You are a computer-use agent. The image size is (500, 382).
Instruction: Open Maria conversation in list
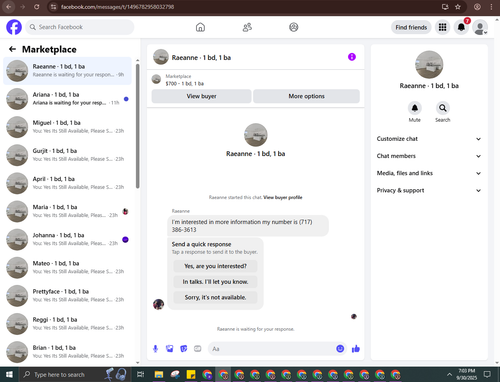pyautogui.click(x=67, y=211)
